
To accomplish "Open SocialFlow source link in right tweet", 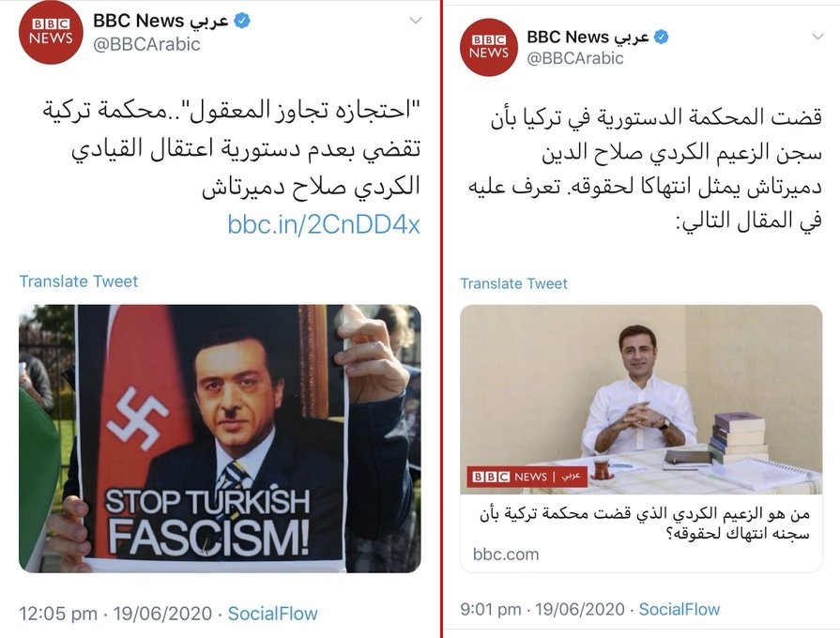I will click(680, 609).
